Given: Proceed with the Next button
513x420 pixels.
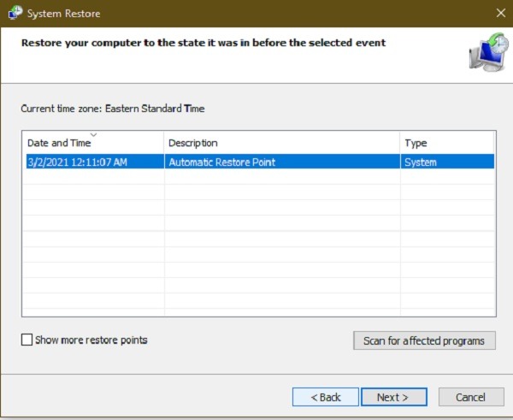Looking at the screenshot, I should [394, 397].
